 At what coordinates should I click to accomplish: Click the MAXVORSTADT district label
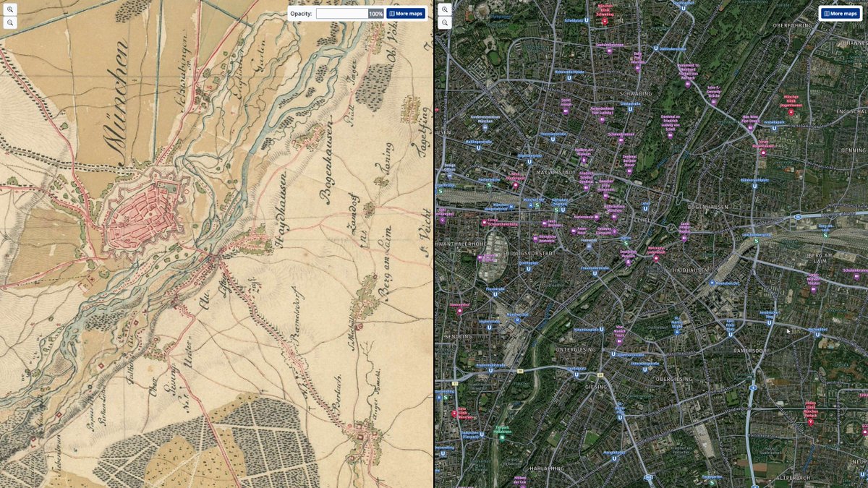click(x=556, y=173)
